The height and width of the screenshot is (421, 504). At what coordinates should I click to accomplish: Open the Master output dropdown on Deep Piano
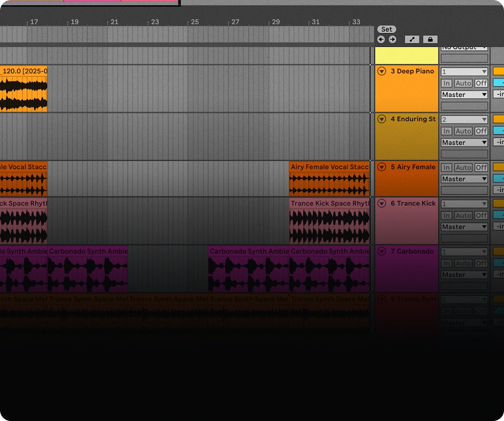tap(463, 95)
